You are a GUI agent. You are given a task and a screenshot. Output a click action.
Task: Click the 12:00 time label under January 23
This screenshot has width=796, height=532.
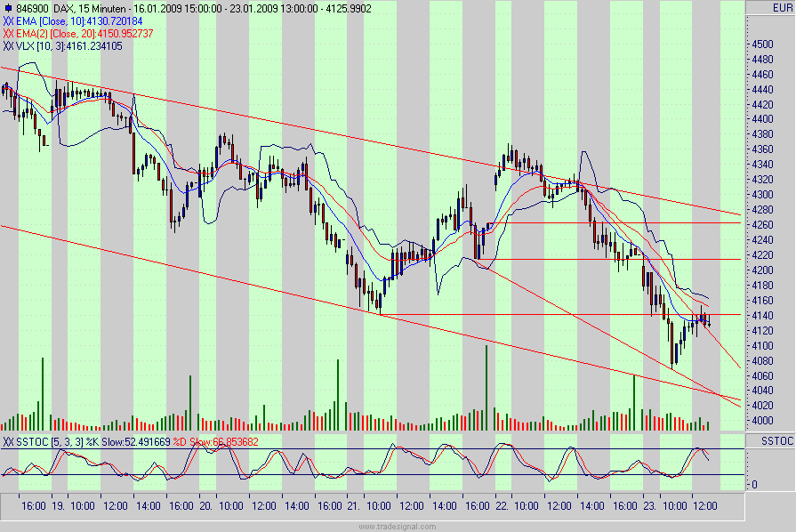[704, 505]
